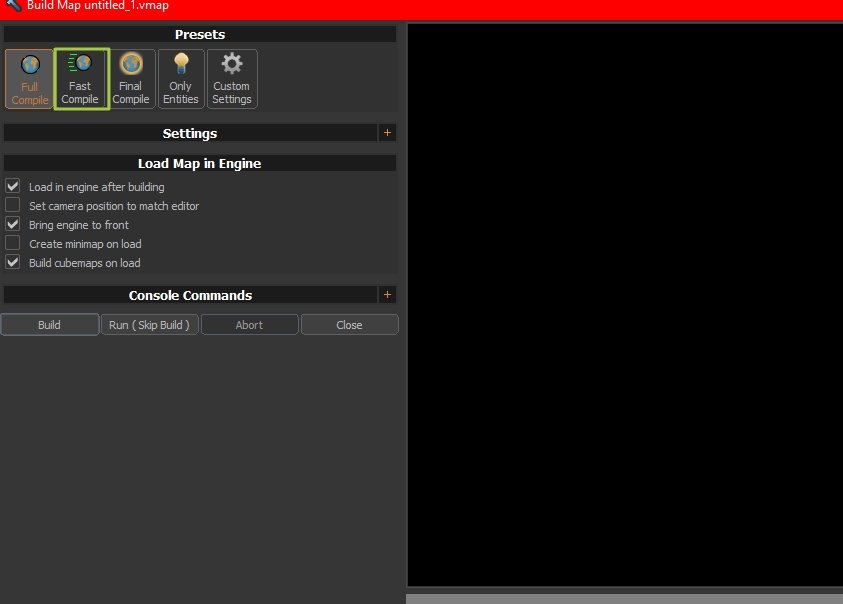Screen dimensions: 843x604
Task: Click the Close button in dialog
Action: tap(349, 325)
